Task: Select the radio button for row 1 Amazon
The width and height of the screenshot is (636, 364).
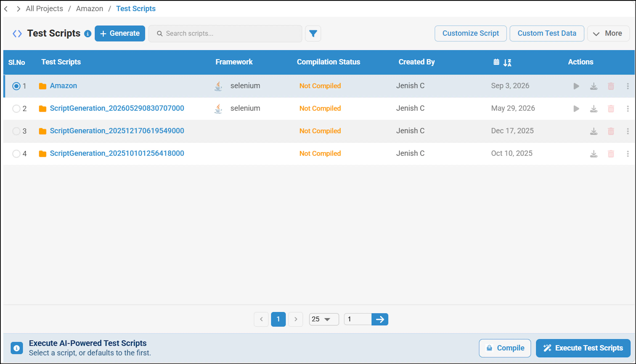Action: tap(16, 86)
